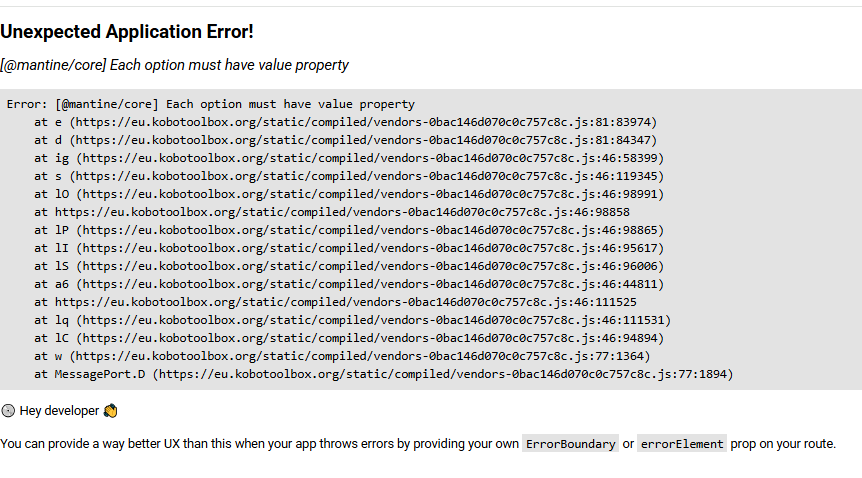Click the errorElement code label
Viewport: 862px width, 478px height.
pos(682,444)
